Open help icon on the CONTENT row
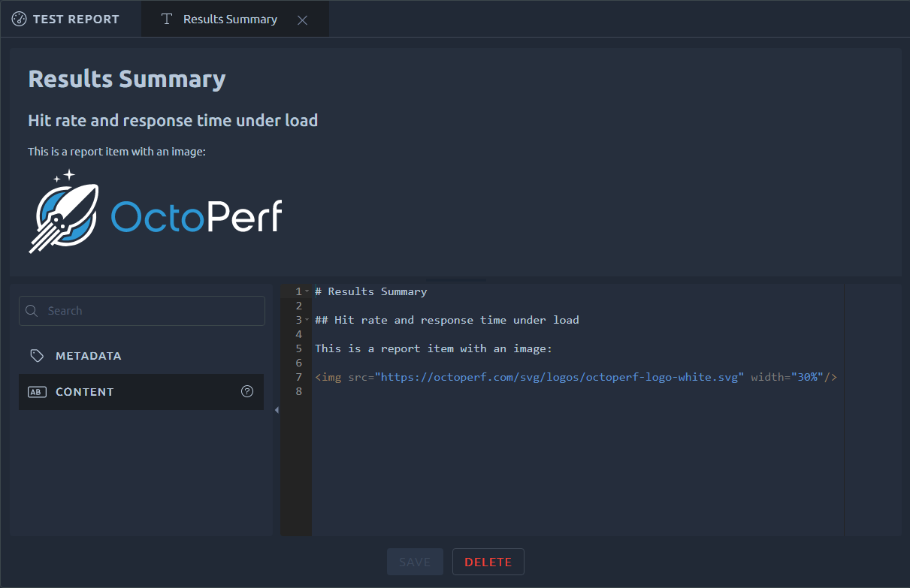Screen dimensions: 910x588 [x=247, y=391]
